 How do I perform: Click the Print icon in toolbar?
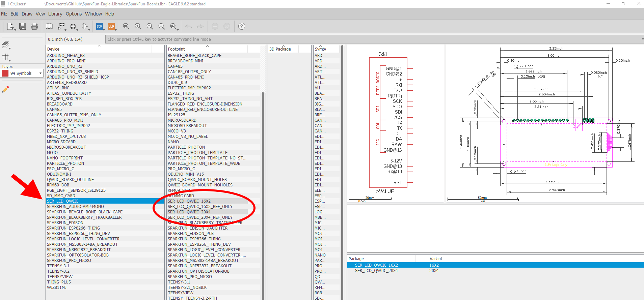pos(34,26)
